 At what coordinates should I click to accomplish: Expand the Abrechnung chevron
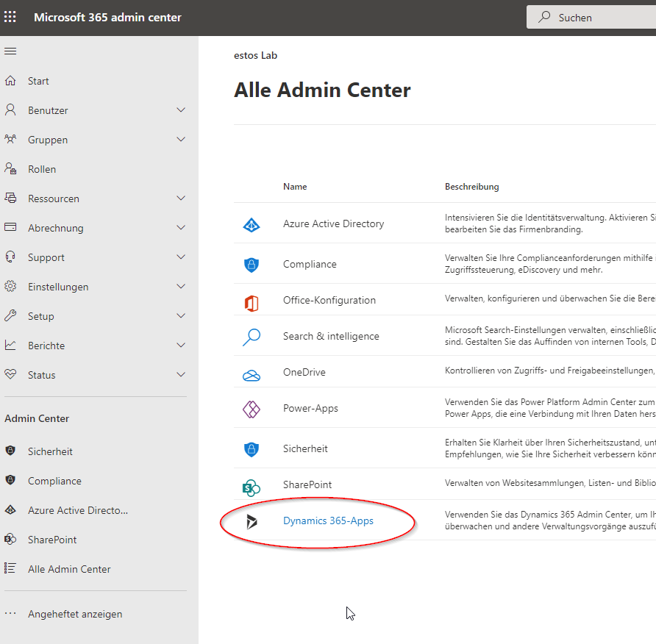[x=181, y=228]
